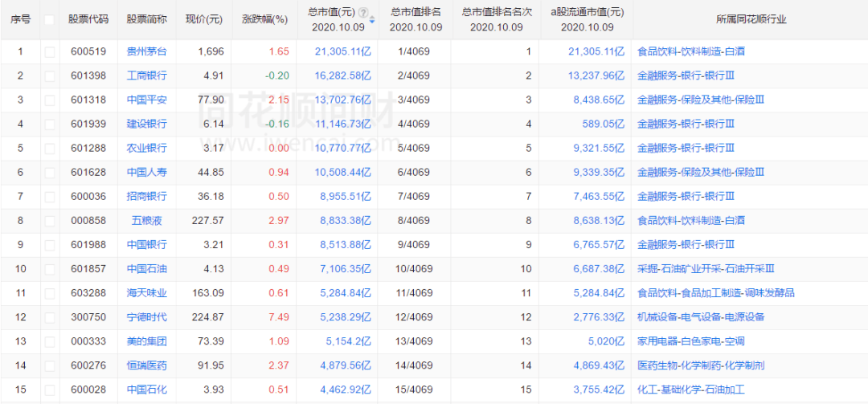Click the 所属同花顺行业 column header
Image resolution: width=868 pixels, height=404 pixels.
[751, 19]
